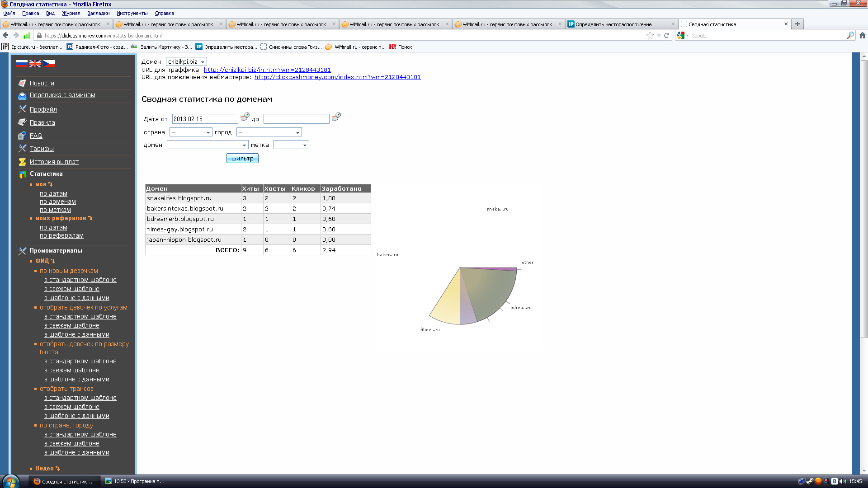Open the 'Домен' chizikpi.biz dropdown
This screenshot has width=868, height=488.
point(186,62)
